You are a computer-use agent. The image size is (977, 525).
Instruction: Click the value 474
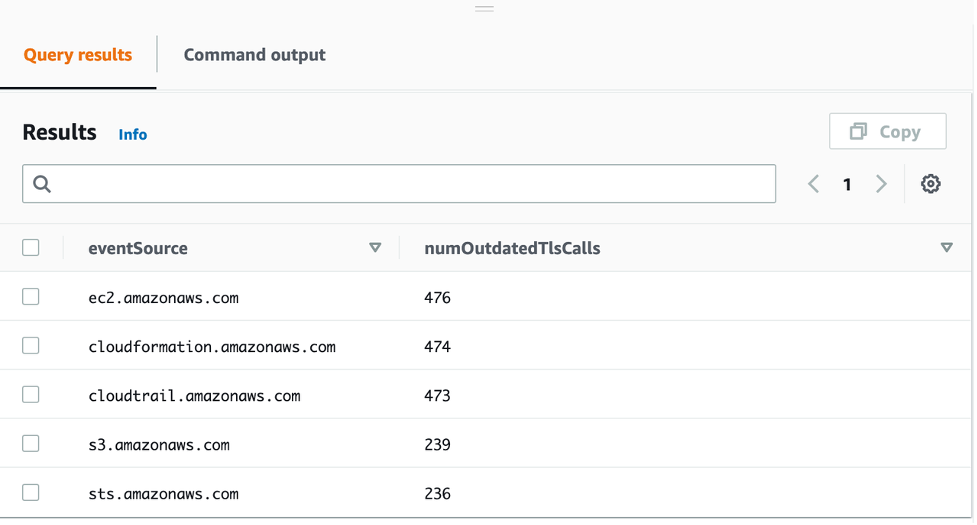coord(437,347)
